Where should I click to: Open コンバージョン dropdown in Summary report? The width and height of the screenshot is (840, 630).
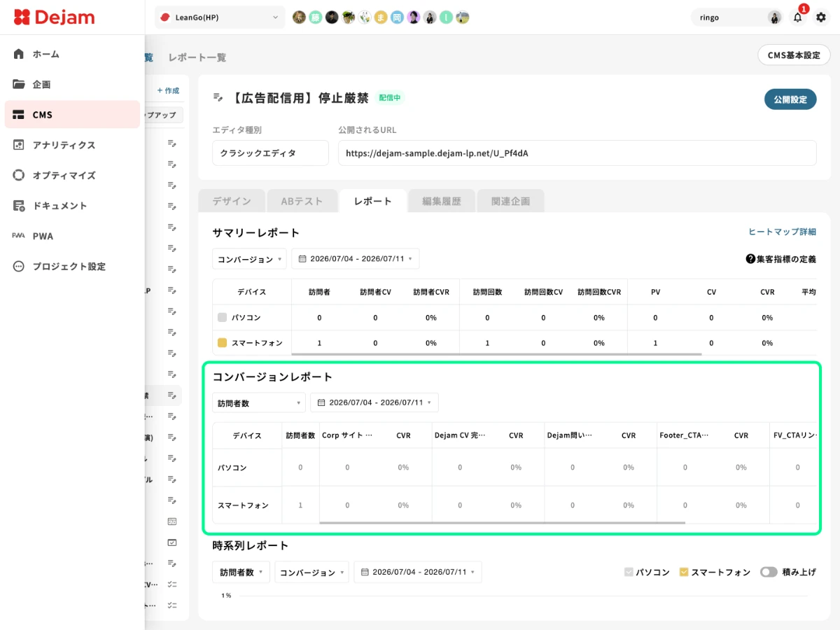point(249,259)
